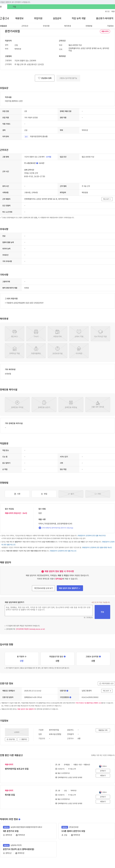Click the 고용24 logo in the header
Viewport: 115px width, 868px height.
tap(4, 18)
